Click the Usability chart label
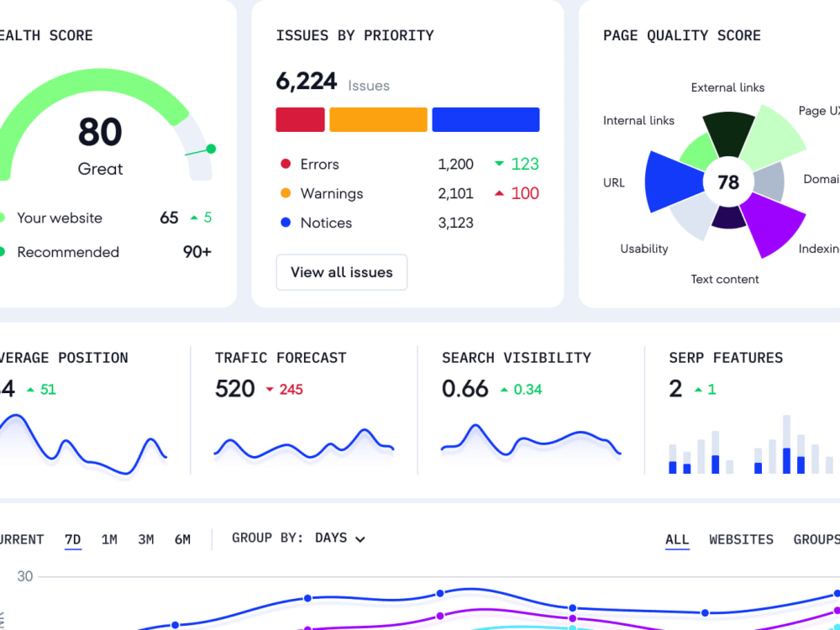This screenshot has width=840, height=630. pos(644,249)
